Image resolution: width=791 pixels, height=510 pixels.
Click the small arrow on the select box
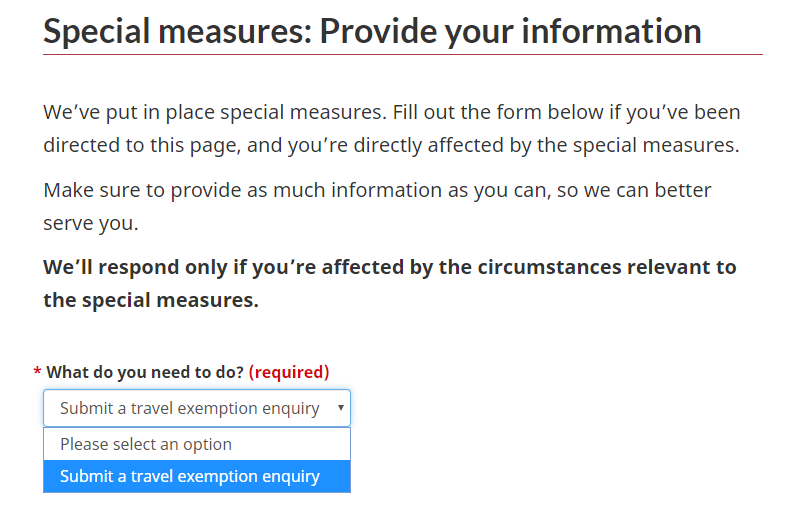[x=341, y=408]
